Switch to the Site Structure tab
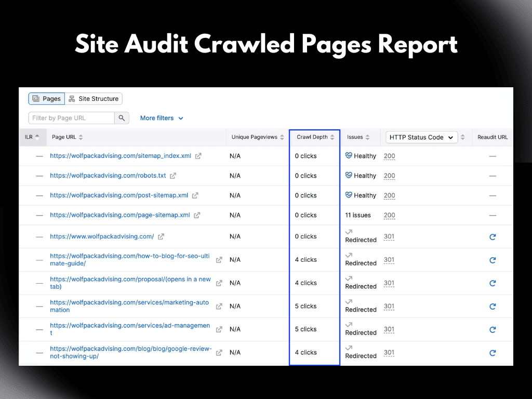532x399 pixels. point(94,99)
